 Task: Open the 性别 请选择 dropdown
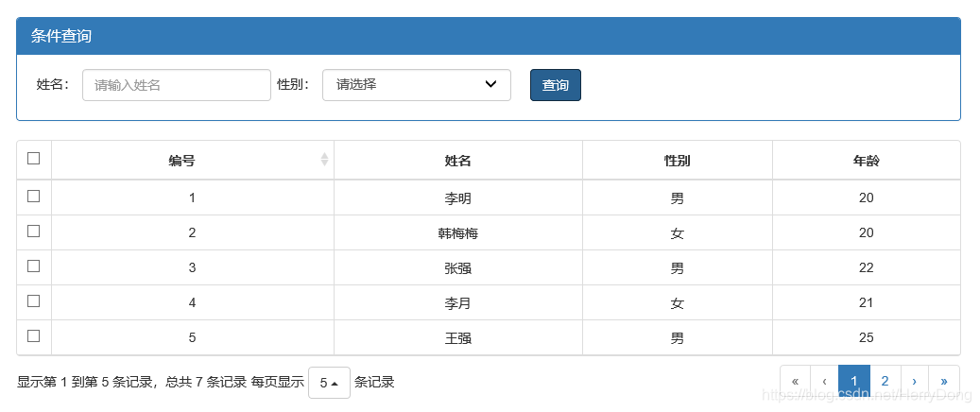tap(416, 84)
